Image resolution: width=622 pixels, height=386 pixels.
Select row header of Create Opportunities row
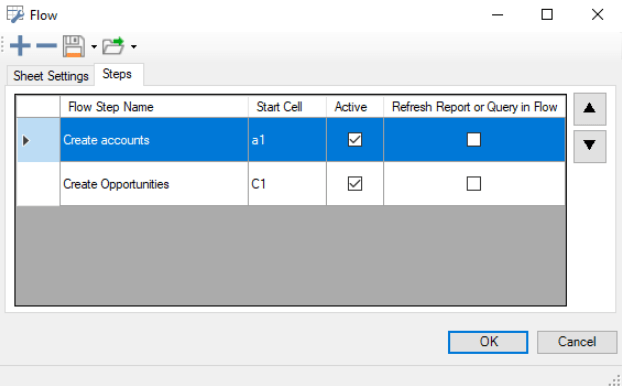(38, 184)
